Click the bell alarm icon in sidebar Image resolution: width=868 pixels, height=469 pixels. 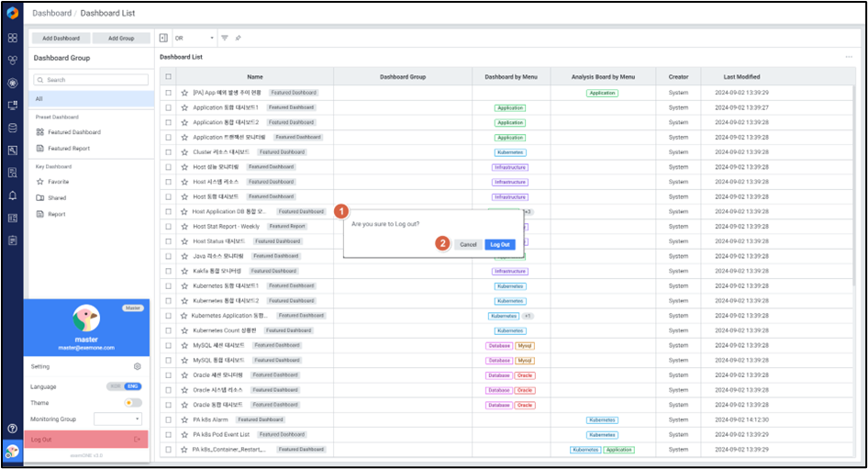[x=13, y=195]
